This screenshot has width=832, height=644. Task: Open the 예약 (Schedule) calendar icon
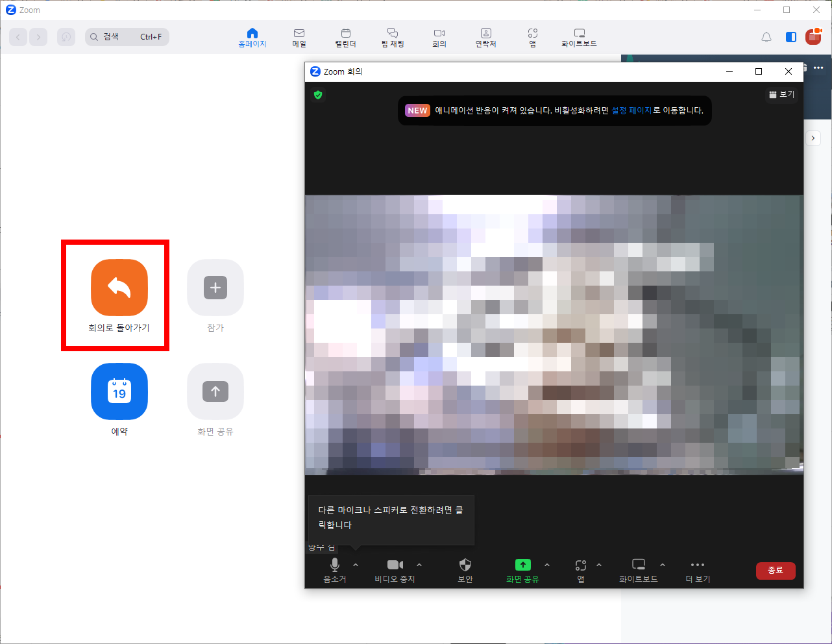(119, 391)
